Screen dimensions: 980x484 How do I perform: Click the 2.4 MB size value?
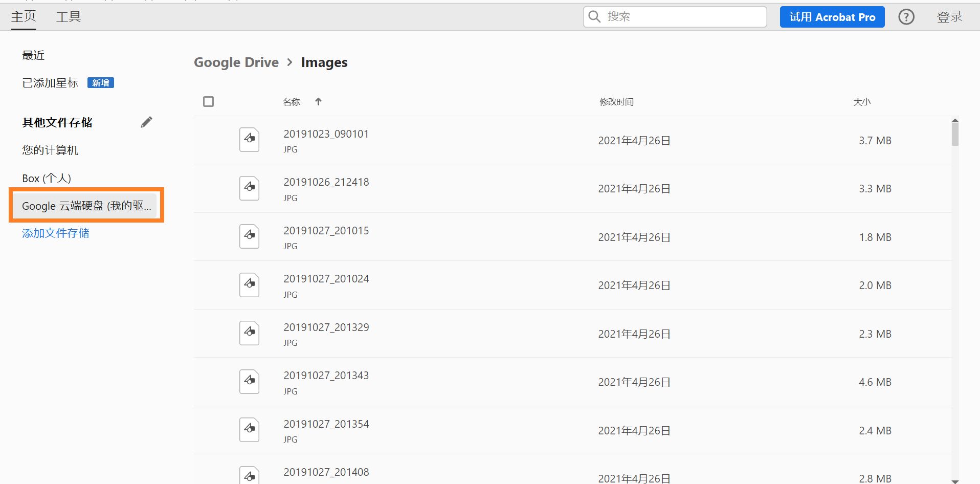[x=875, y=431]
